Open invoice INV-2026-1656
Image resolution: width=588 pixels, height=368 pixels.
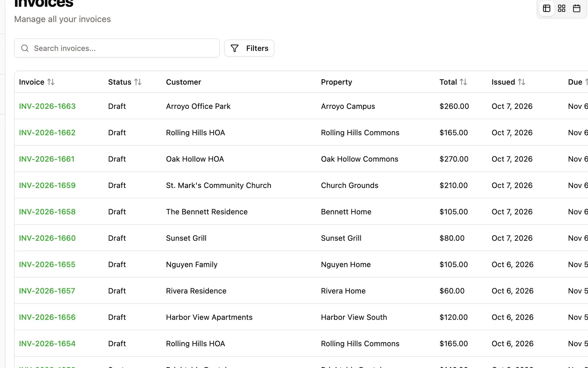pyautogui.click(x=47, y=317)
